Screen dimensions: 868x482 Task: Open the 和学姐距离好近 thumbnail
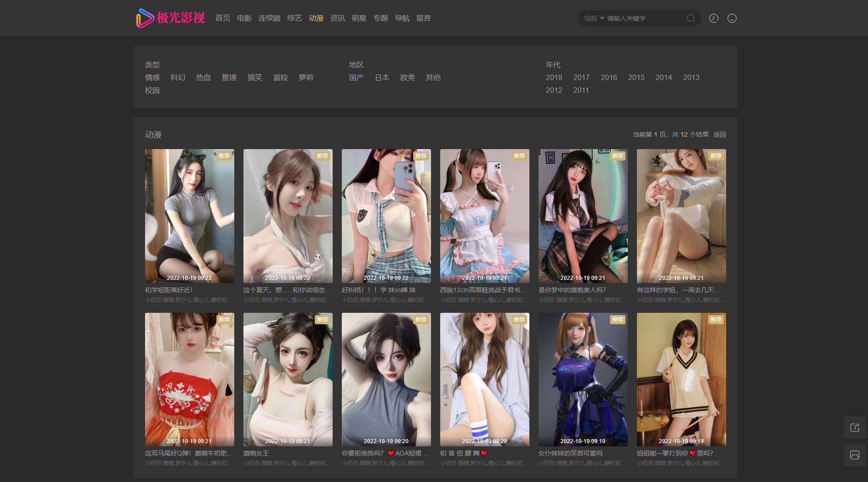pyautogui.click(x=189, y=215)
